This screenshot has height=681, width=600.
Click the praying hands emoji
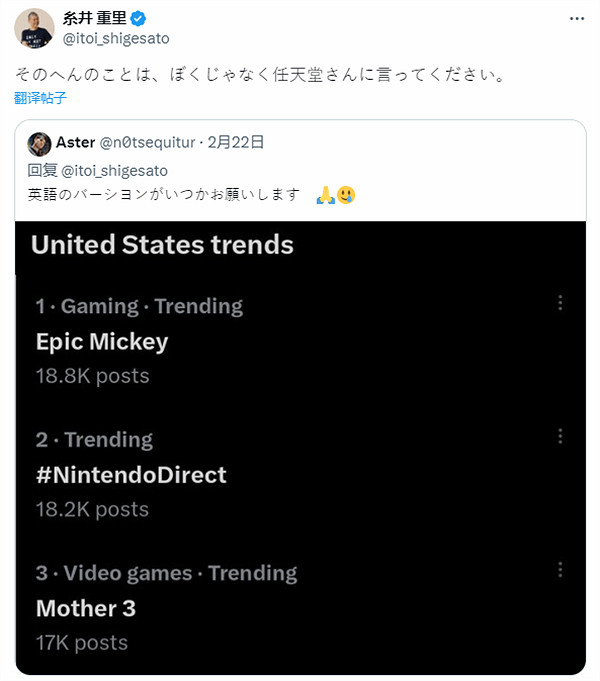pos(324,195)
